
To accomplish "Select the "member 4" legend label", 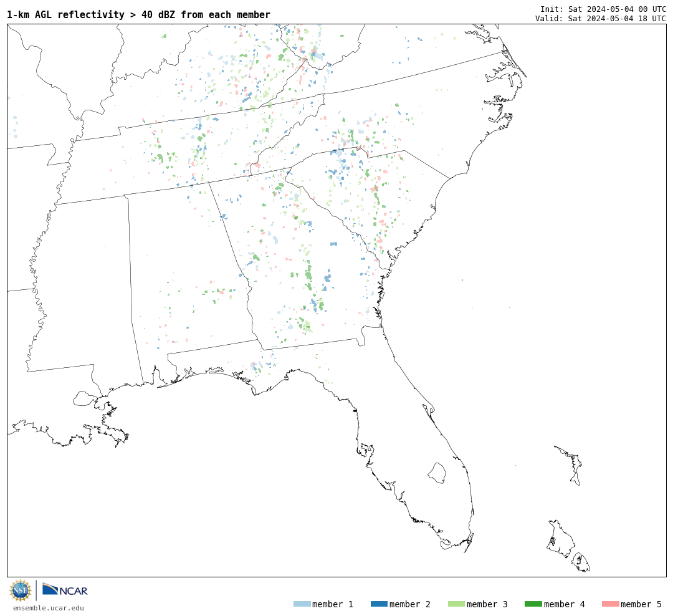I will (564, 604).
